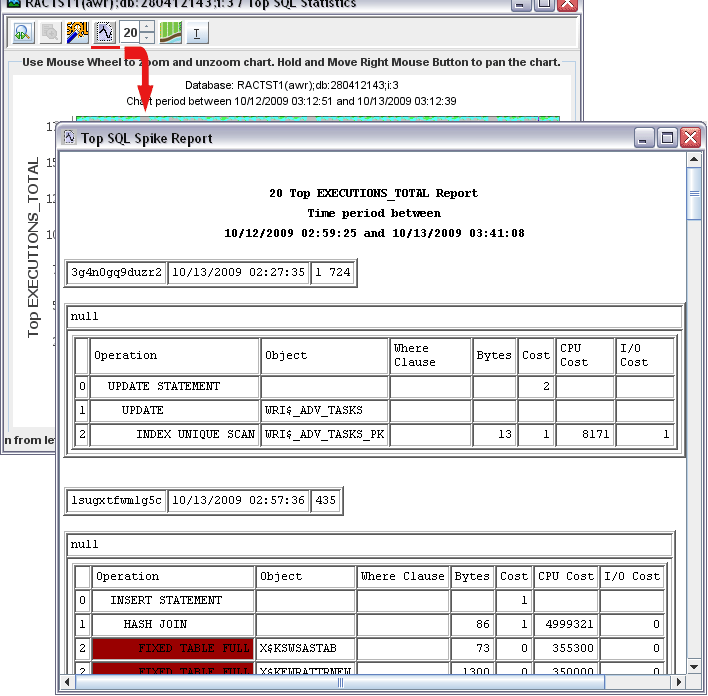Viewport: 708px width, 696px height.
Task: Click SQL ID 3g4n0gq9duzr2 cell
Action: 117,272
